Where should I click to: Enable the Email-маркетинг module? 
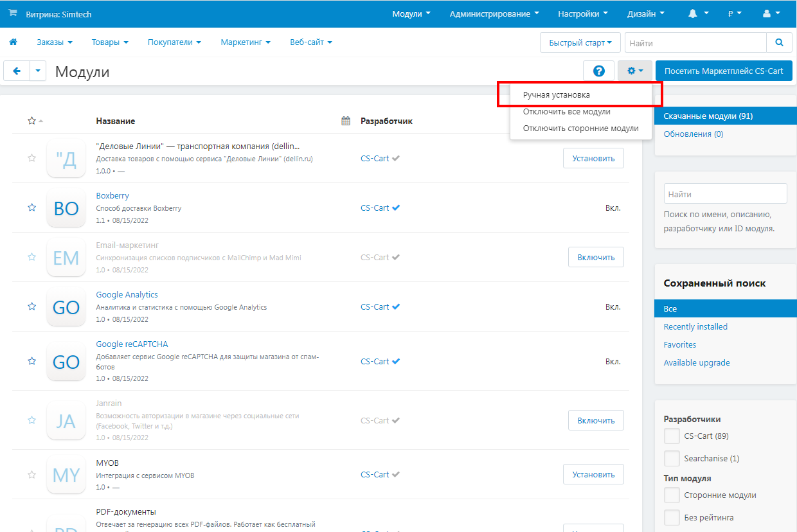pyautogui.click(x=596, y=257)
